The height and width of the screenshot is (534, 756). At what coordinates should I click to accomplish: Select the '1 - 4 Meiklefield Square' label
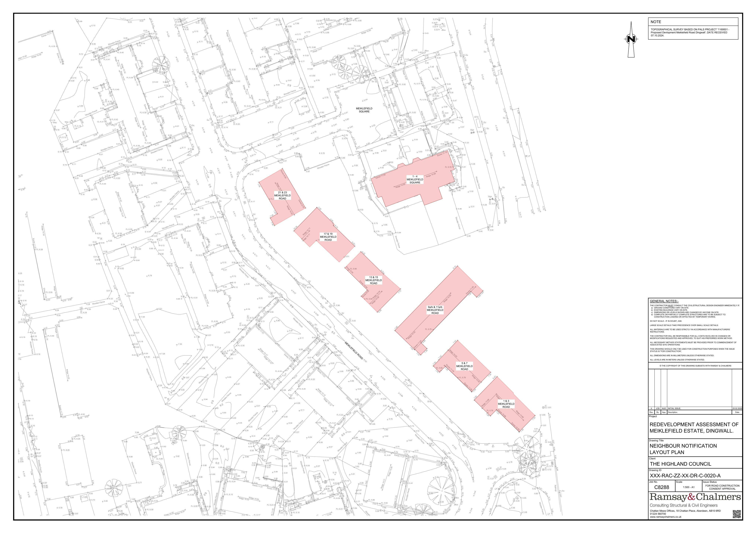(415, 179)
